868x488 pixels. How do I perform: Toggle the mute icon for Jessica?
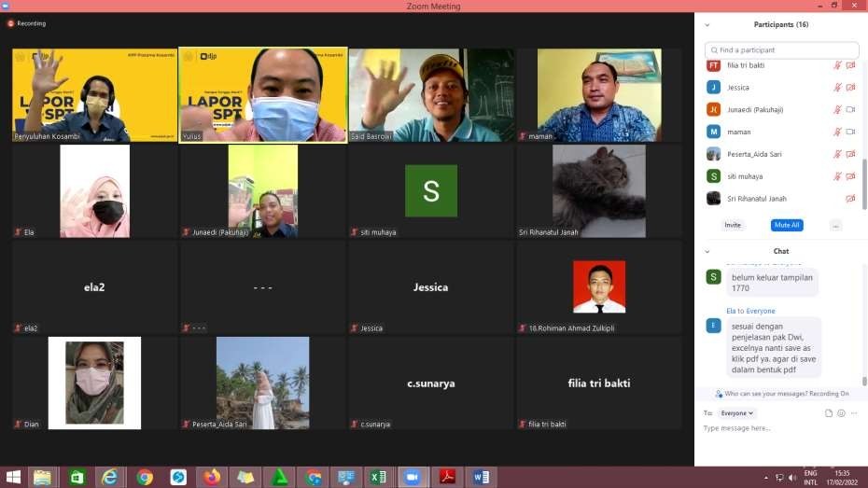pyautogui.click(x=837, y=88)
